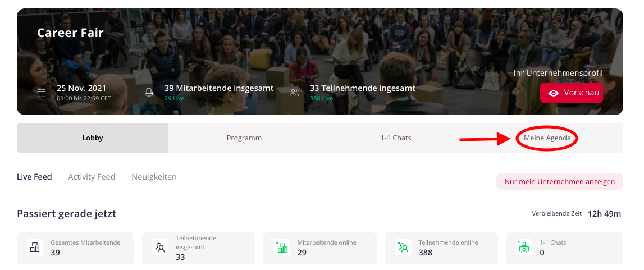This screenshot has height=270, width=644.
Task: Click the Verbleibende Zeit label
Action: (556, 214)
